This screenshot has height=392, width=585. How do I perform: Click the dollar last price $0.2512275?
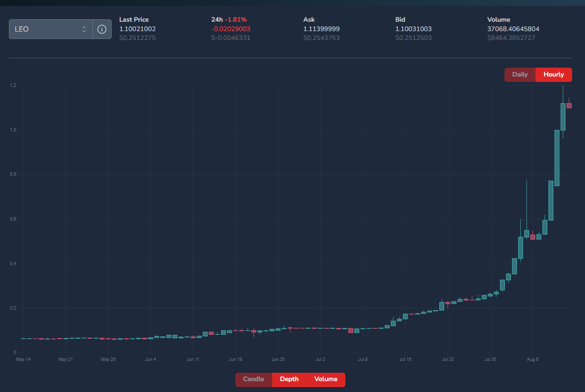coord(137,38)
